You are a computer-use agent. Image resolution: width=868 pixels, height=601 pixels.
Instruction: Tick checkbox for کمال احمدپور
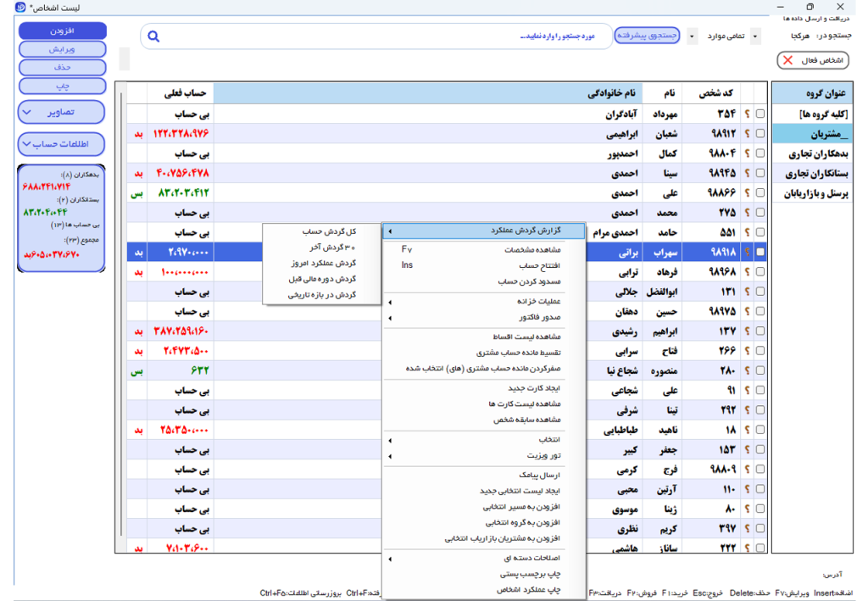coord(760,153)
